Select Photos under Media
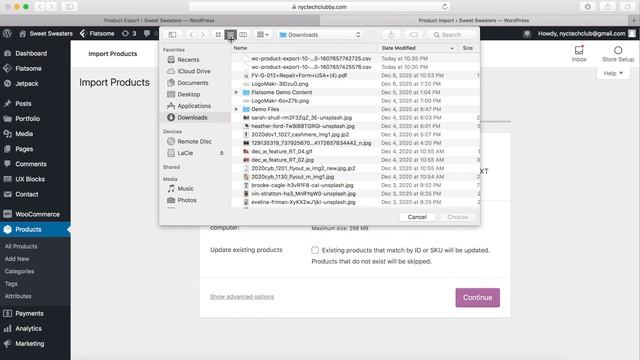The height and width of the screenshot is (360, 640). pos(187,200)
